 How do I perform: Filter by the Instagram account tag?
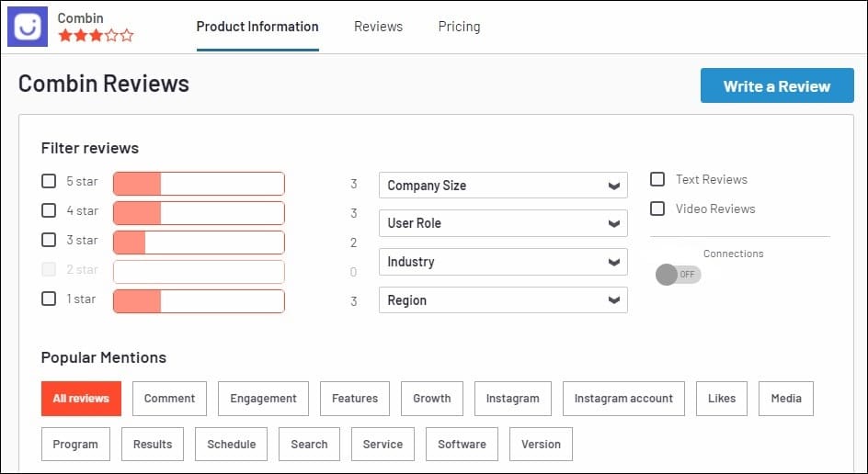tap(623, 399)
